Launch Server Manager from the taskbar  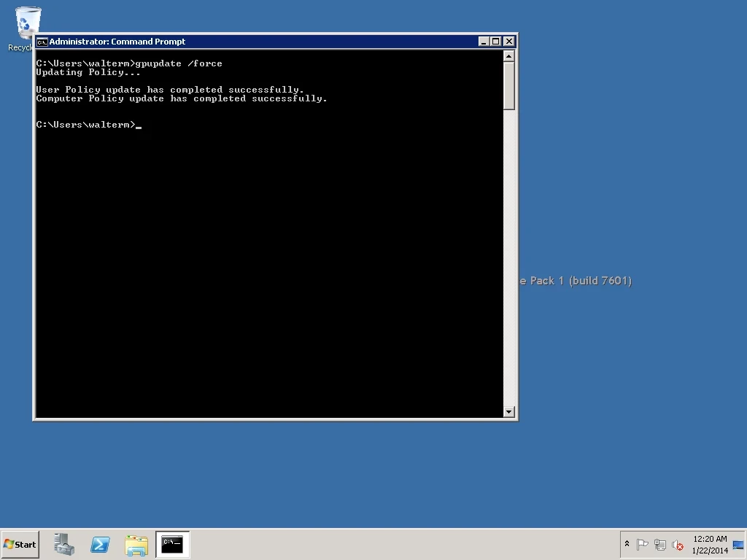(64, 544)
